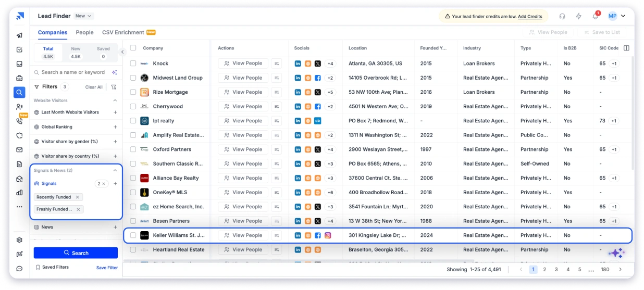Click the save-to-list icon in Knock row
This screenshot has height=290, width=644.
pos(277,64)
